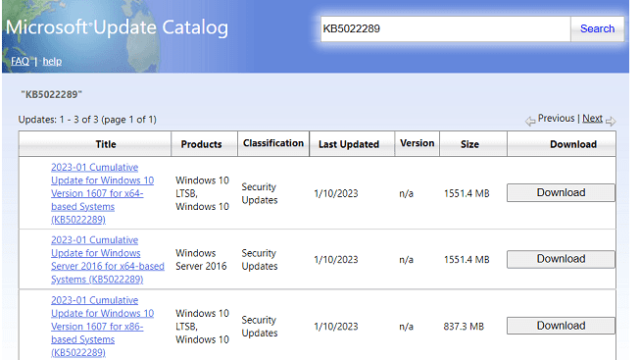Click the Microsoft Update Catalog title

pos(117,28)
